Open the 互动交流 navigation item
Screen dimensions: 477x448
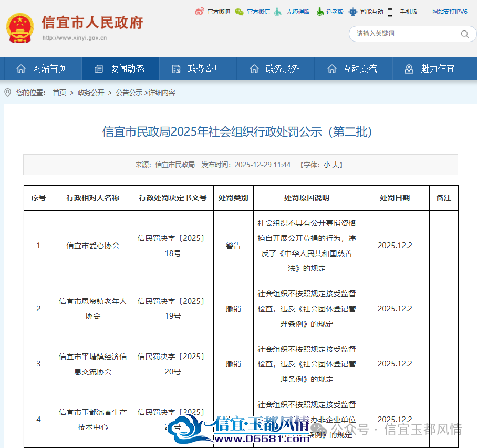pos(354,68)
